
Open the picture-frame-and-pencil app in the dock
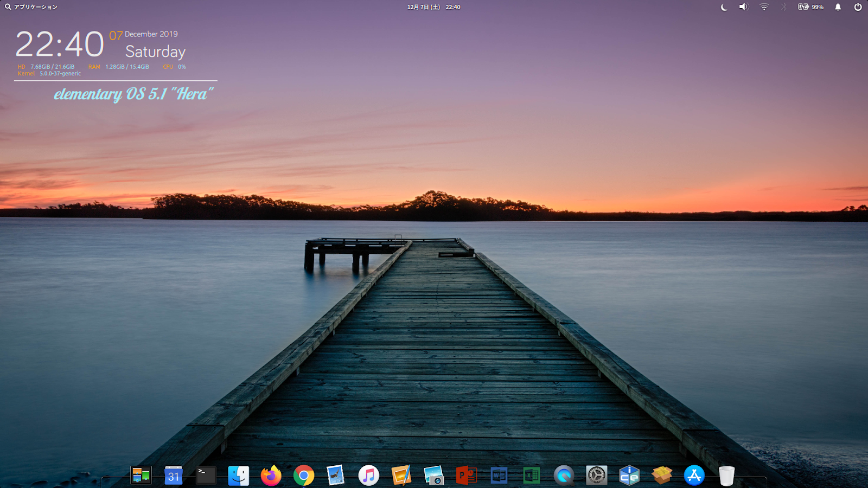point(401,476)
